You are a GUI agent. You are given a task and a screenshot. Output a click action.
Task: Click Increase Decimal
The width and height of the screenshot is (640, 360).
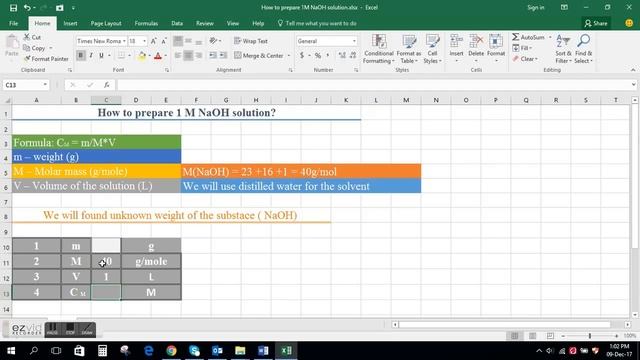click(342, 56)
